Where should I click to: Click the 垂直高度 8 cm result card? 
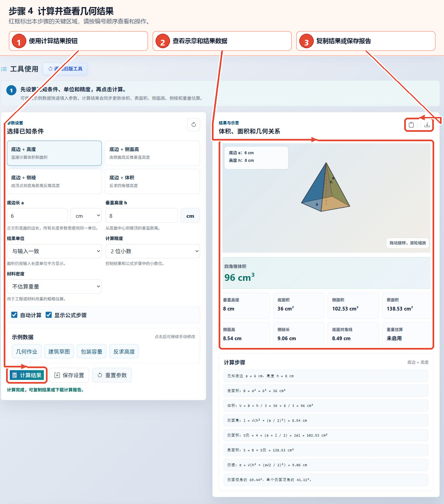246,305
